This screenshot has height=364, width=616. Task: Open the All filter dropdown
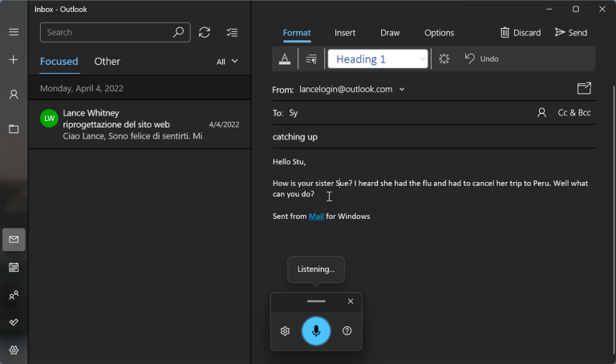(227, 61)
